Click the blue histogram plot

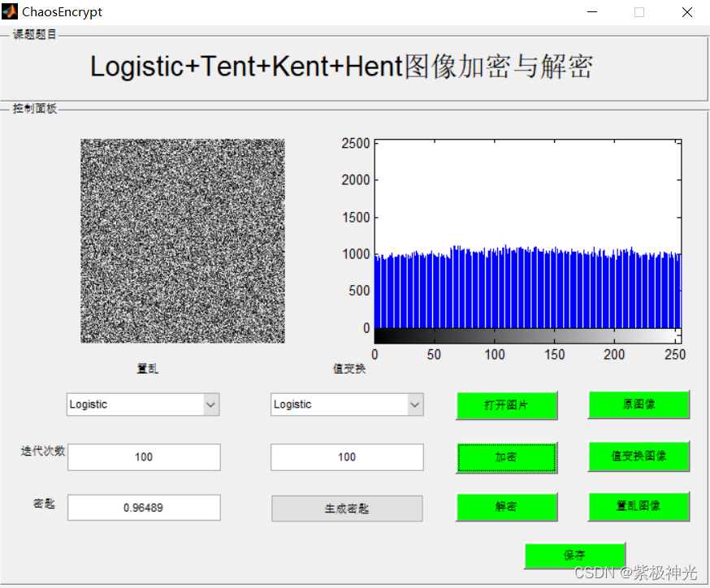[528, 234]
